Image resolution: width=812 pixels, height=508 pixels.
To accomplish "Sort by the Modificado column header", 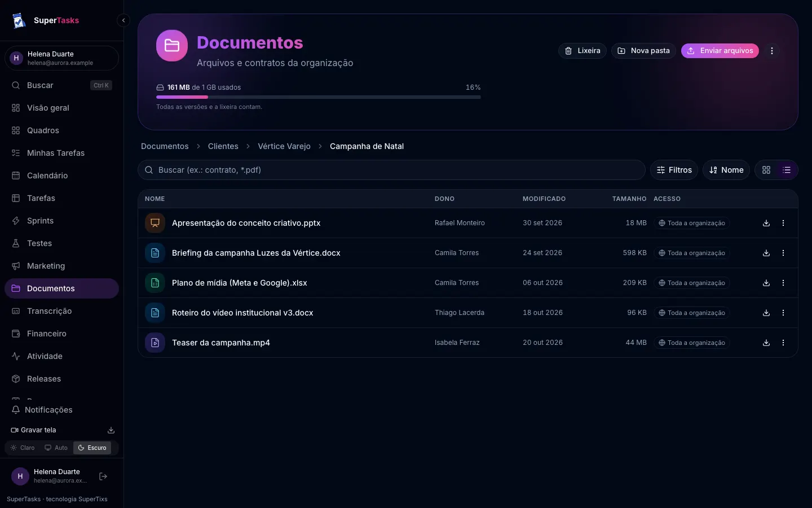I will pos(544,199).
